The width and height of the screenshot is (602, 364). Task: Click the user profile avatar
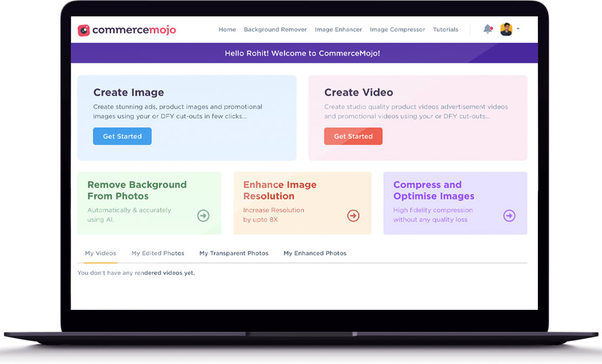tap(506, 29)
